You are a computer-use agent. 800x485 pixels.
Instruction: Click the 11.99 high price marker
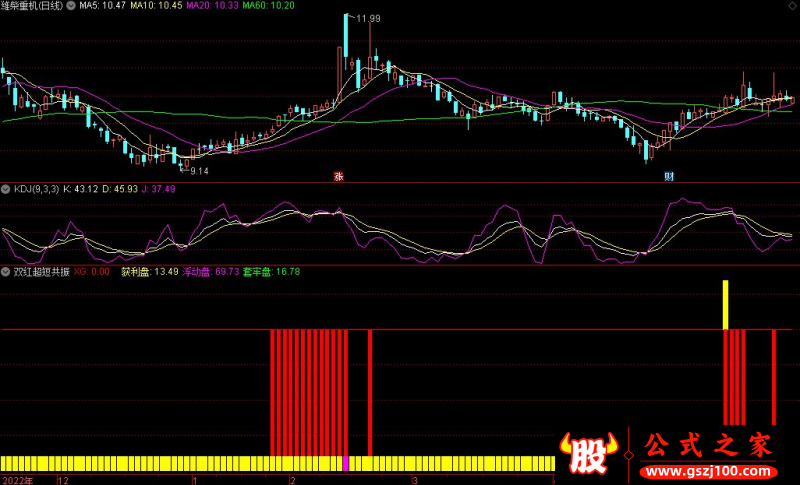367,18
